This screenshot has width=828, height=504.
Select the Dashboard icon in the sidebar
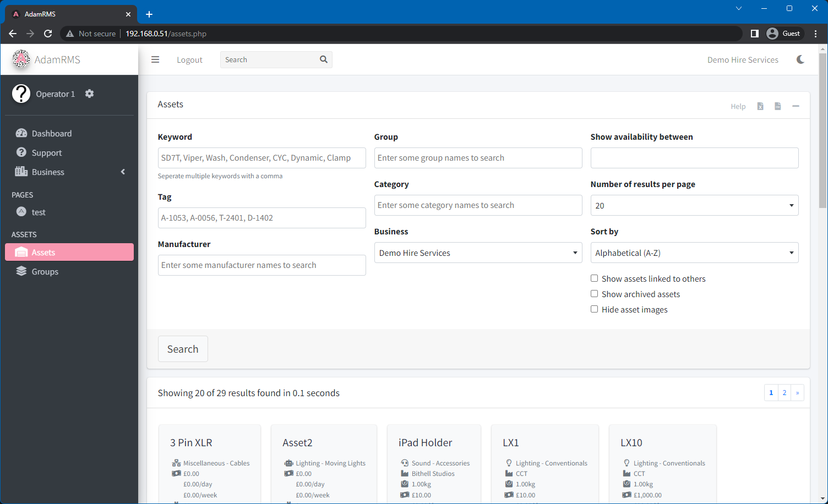tap(22, 133)
